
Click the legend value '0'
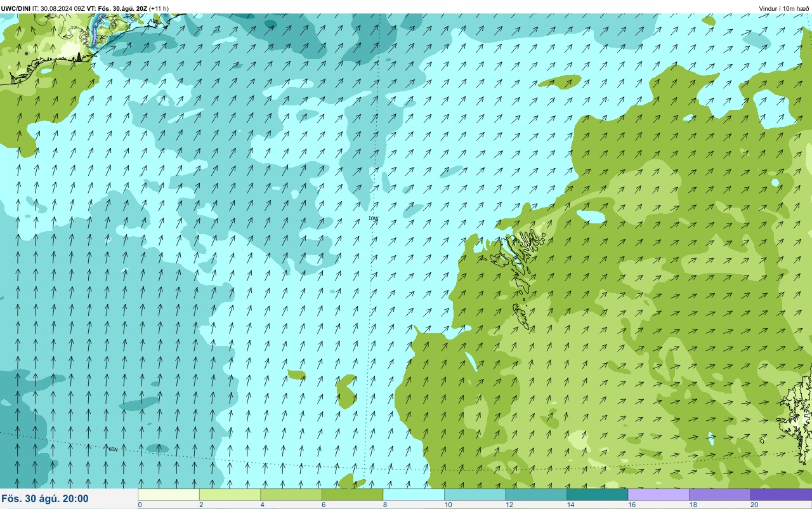click(140, 505)
